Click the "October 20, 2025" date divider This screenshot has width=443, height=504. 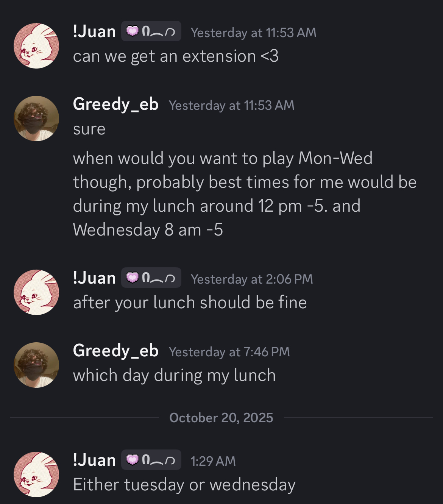point(221,418)
